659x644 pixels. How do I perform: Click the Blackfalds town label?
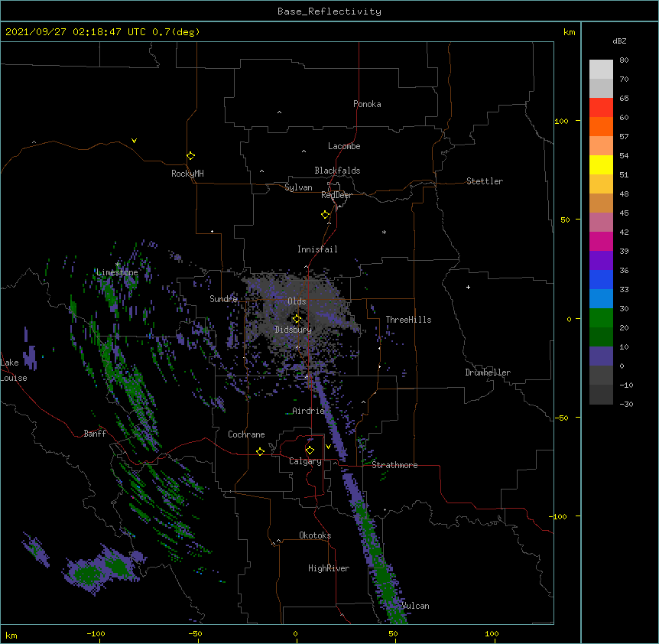(337, 171)
